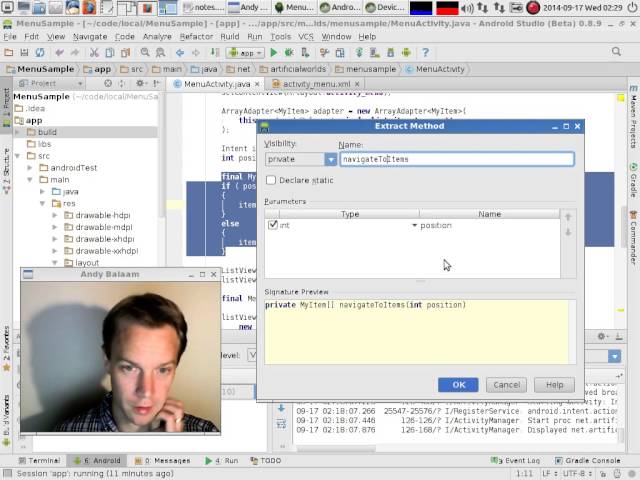Collapse the main folder
The width and height of the screenshot is (640, 480).
coord(30,180)
